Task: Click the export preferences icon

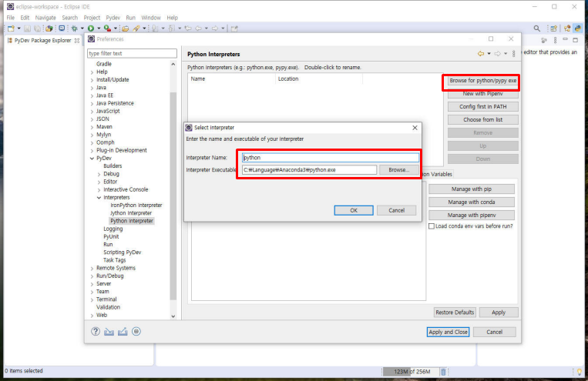Action: [x=123, y=332]
